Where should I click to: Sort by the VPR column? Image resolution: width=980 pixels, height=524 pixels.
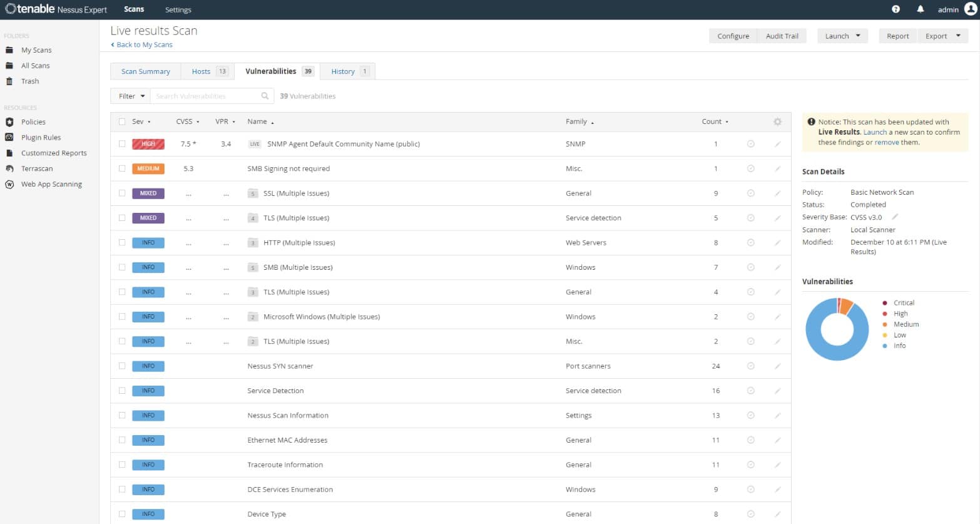tap(225, 121)
